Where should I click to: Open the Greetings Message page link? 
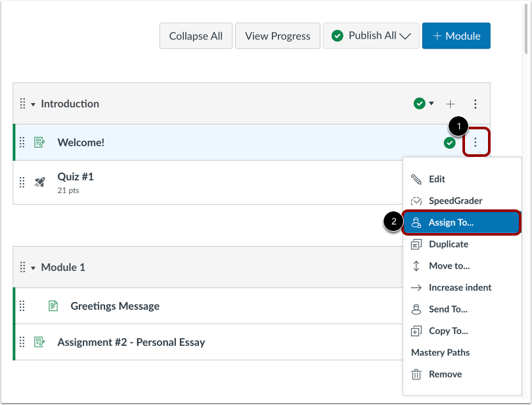pos(115,306)
